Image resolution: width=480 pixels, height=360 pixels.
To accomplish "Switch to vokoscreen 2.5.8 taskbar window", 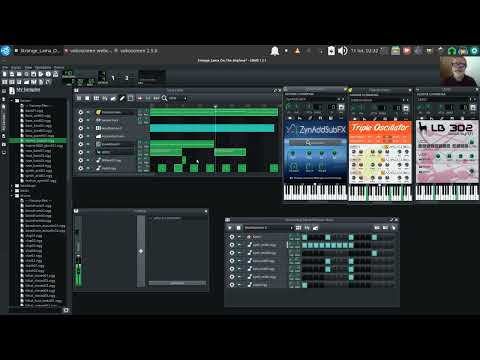I will pos(136,51).
